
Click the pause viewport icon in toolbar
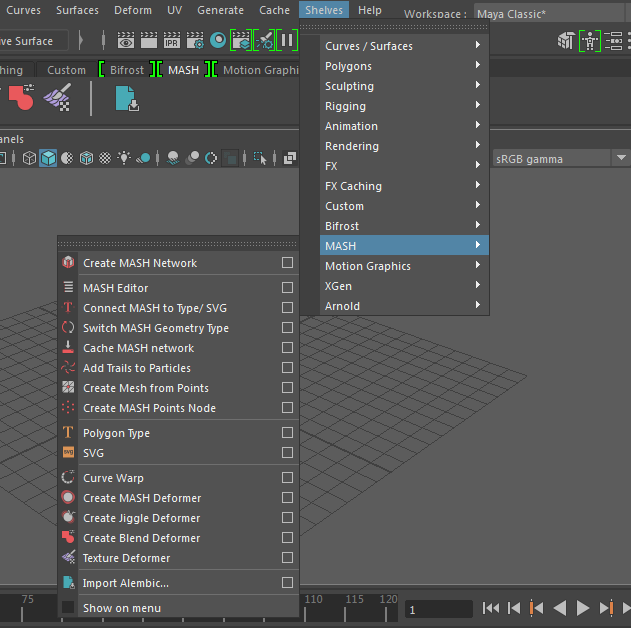(287, 40)
